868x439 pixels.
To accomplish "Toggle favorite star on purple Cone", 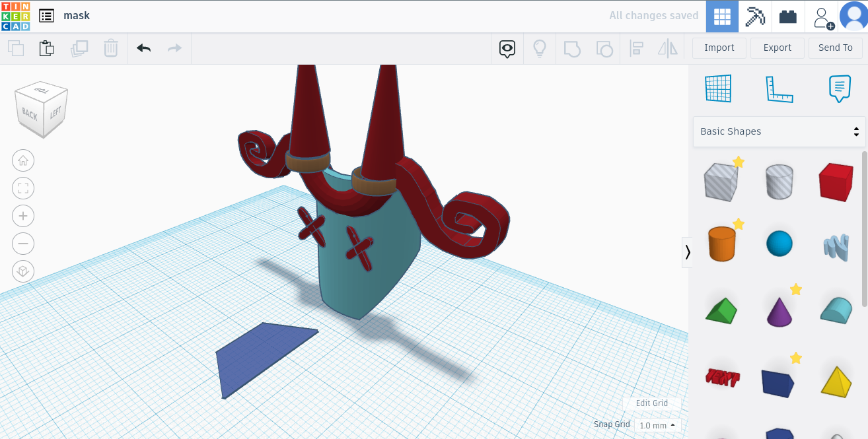I will pyautogui.click(x=796, y=289).
